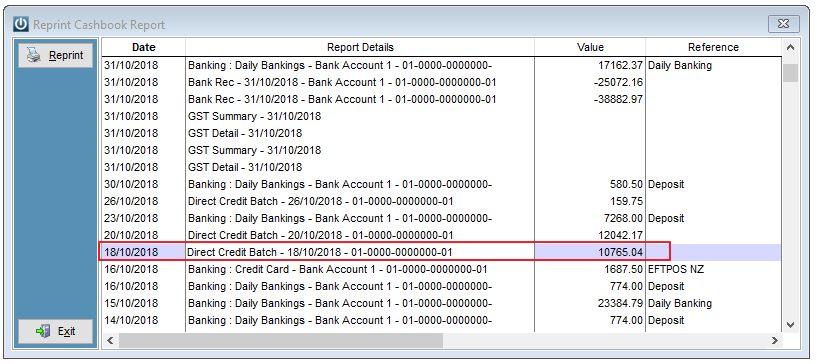Image resolution: width=817 pixels, height=364 pixels.
Task: Select Direct Credit Batch - 18/10/2018 row
Action: [441, 252]
